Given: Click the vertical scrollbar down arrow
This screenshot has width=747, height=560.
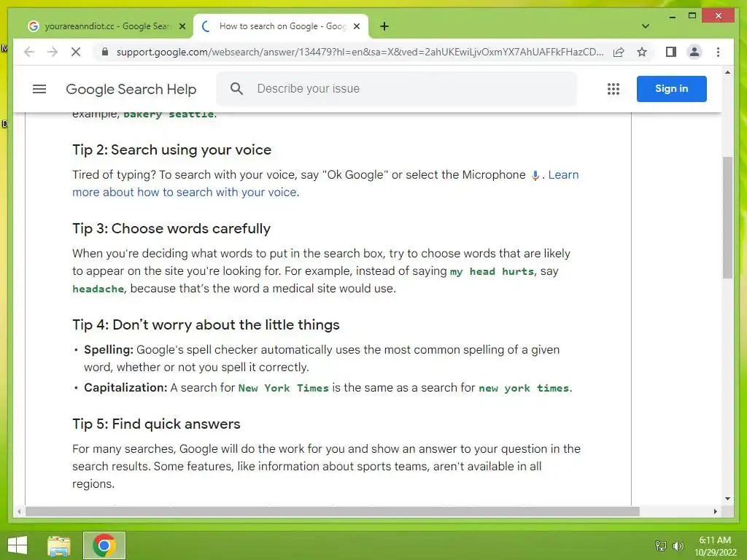Looking at the screenshot, I should click(727, 499).
